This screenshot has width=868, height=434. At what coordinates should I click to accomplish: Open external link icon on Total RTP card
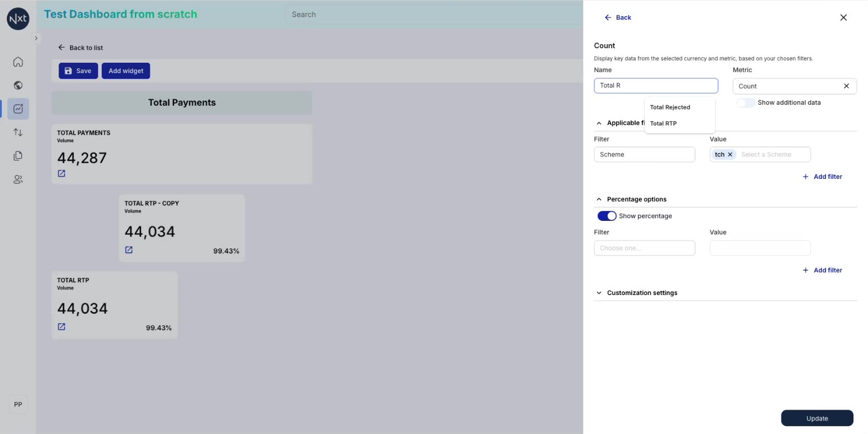point(62,327)
